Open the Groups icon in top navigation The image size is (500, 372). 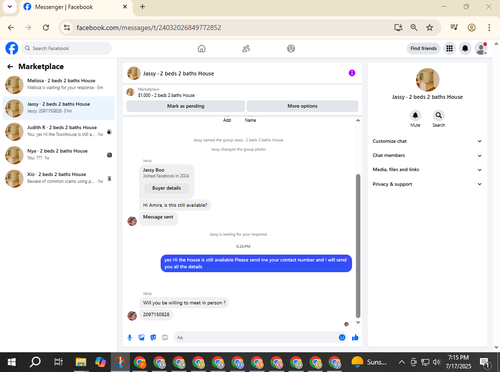(x=291, y=49)
